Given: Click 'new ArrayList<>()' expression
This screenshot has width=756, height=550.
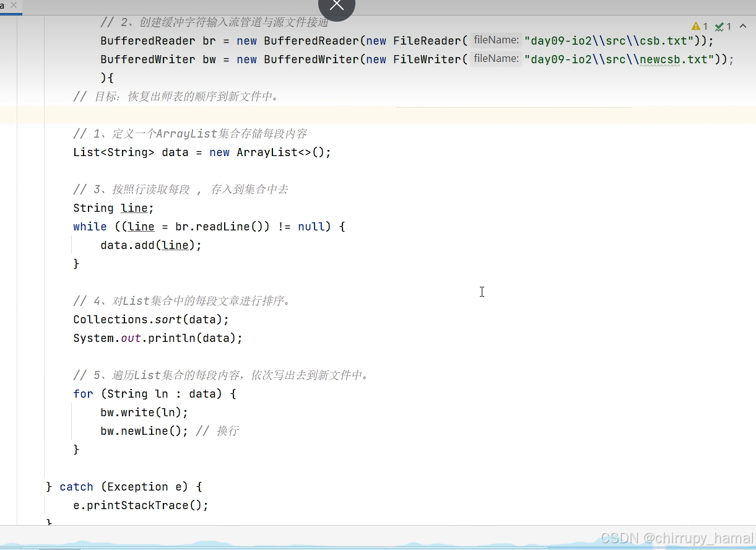Looking at the screenshot, I should pos(267,152).
